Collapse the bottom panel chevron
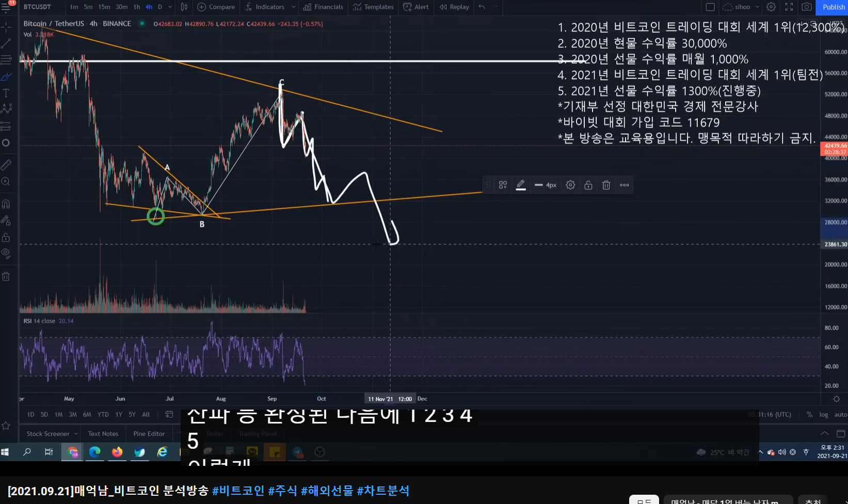Image resolution: width=848 pixels, height=504 pixels. [824, 433]
